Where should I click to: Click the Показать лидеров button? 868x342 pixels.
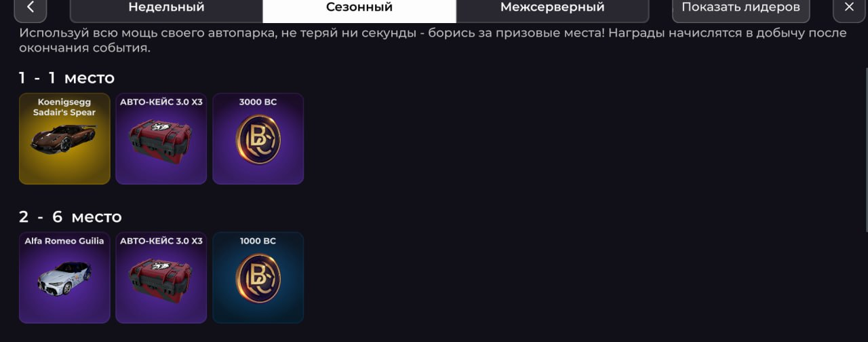point(741,8)
